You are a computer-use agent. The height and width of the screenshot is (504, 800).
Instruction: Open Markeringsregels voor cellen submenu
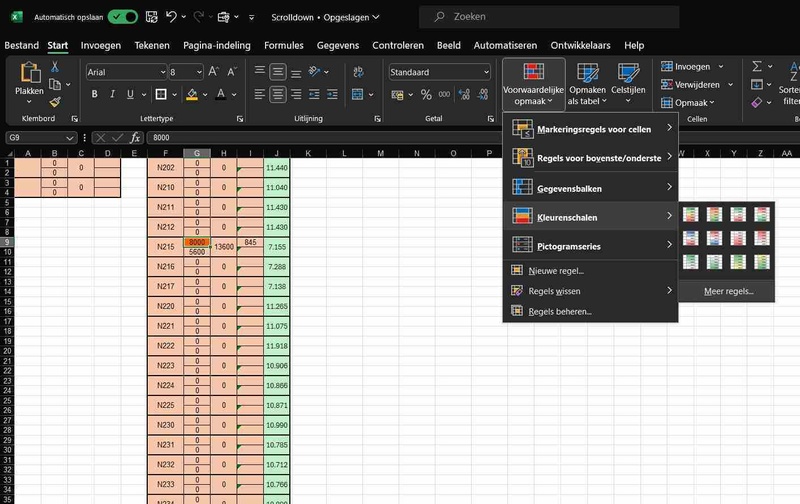(x=590, y=129)
